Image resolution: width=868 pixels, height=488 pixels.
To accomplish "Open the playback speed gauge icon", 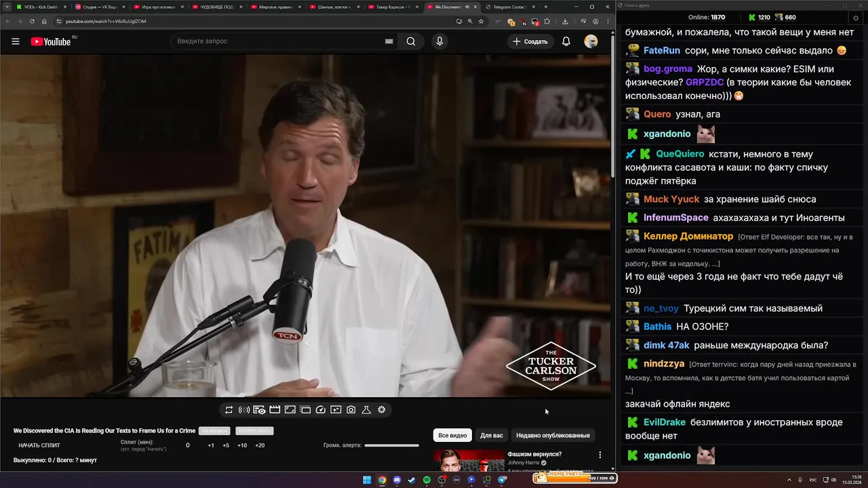I will [321, 410].
